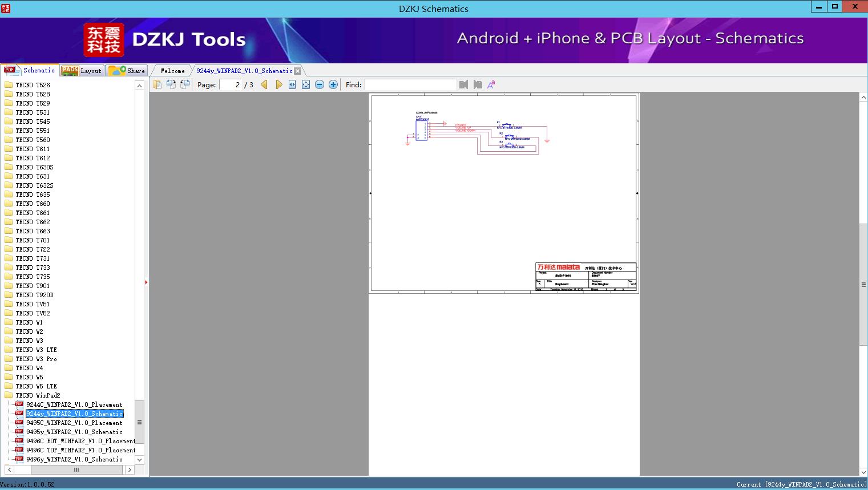Click document view scroll up arrow
868x490 pixels.
tap(863, 98)
